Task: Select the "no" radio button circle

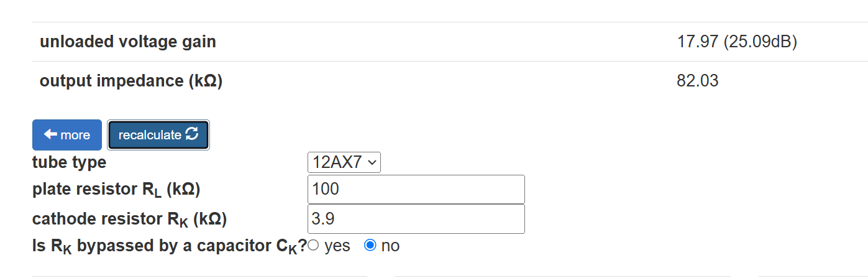Action: (370, 246)
